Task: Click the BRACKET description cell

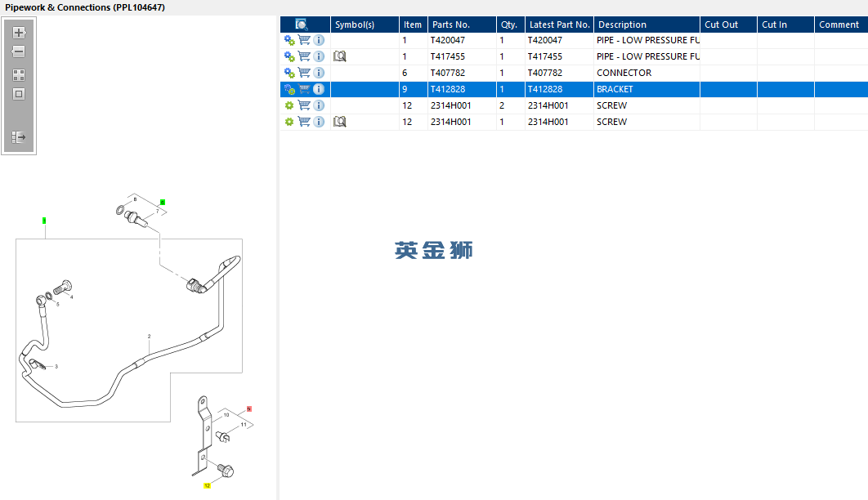Action: pyautogui.click(x=647, y=89)
